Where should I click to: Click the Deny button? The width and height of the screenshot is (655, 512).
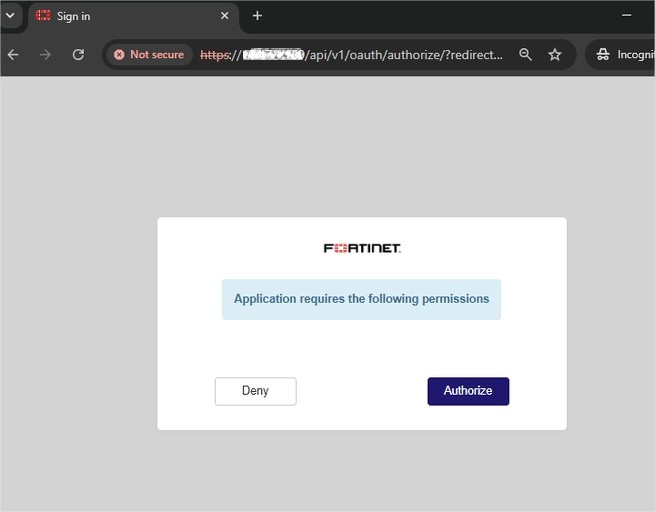pyautogui.click(x=255, y=391)
